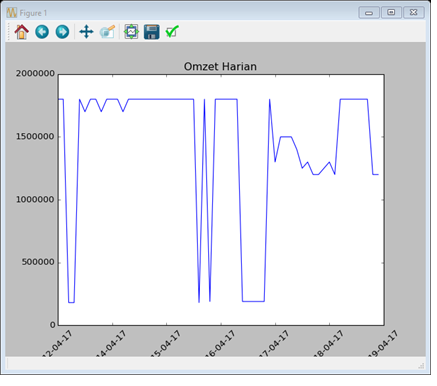Click the Figure 1 window icon
This screenshot has width=437, height=386.
click(x=11, y=13)
